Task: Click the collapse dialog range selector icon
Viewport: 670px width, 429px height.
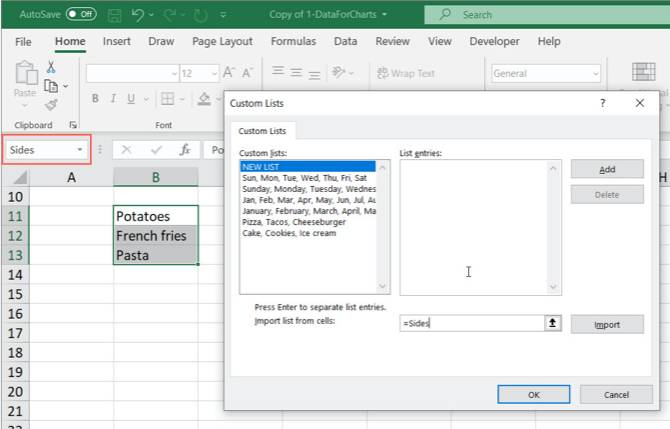Action: click(551, 324)
